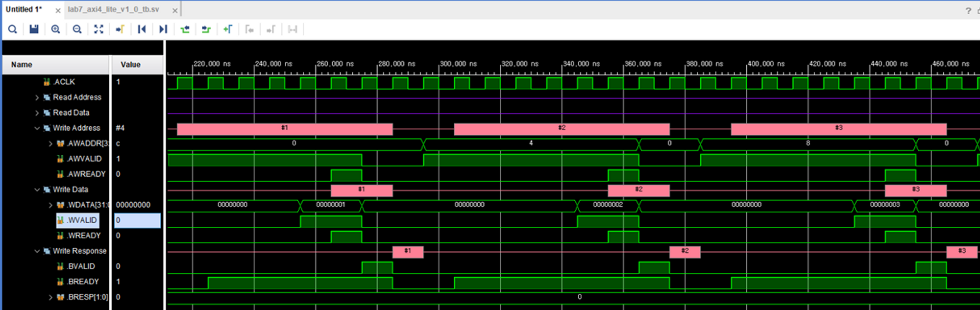Select the Write Data group row

[x=71, y=190]
